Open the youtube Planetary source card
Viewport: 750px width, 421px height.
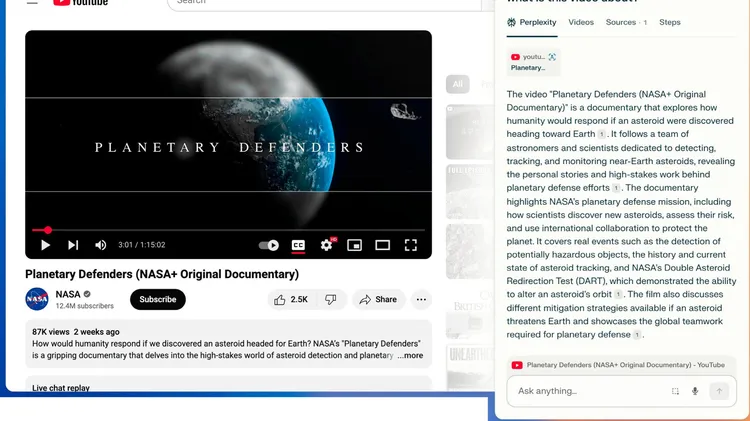[x=533, y=62]
